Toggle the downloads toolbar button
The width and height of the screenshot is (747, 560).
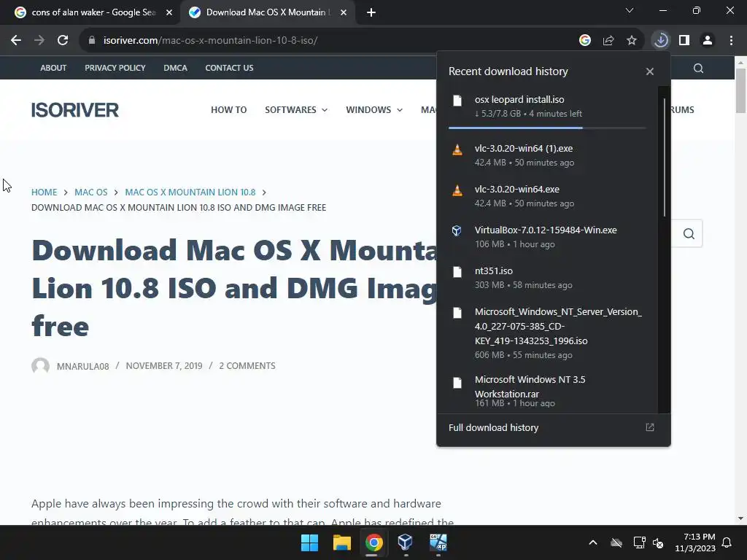(x=661, y=41)
